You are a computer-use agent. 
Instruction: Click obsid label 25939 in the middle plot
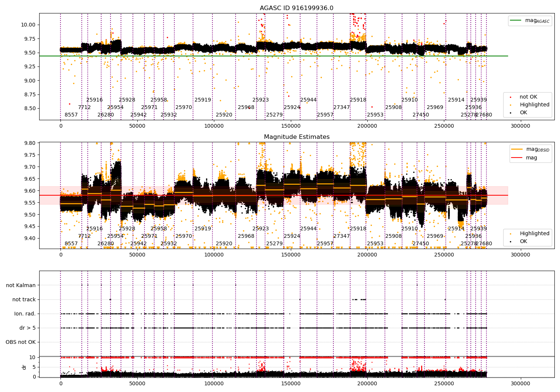pyautogui.click(x=479, y=228)
